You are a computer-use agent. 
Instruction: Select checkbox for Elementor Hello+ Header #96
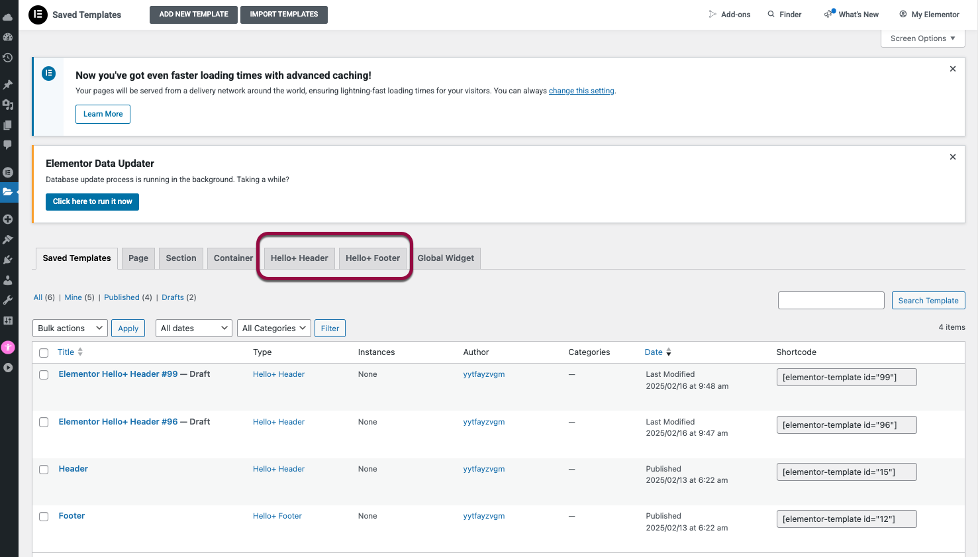pyautogui.click(x=44, y=423)
